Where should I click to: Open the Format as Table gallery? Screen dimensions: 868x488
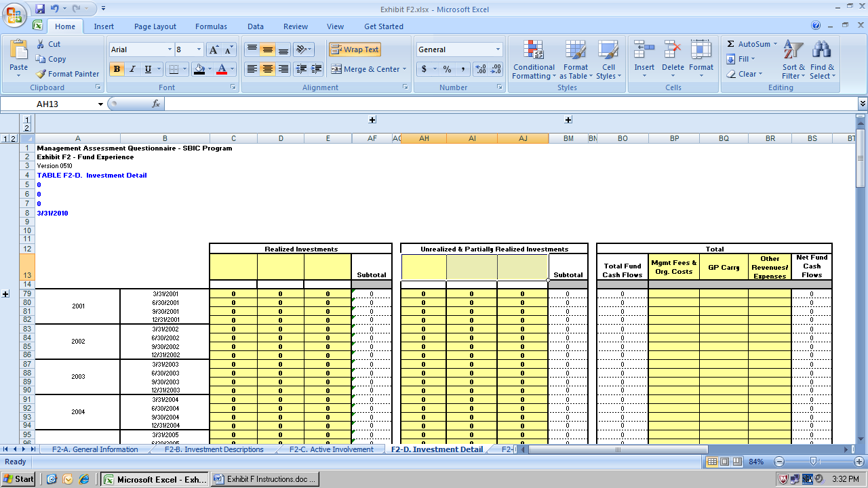pyautogui.click(x=575, y=60)
